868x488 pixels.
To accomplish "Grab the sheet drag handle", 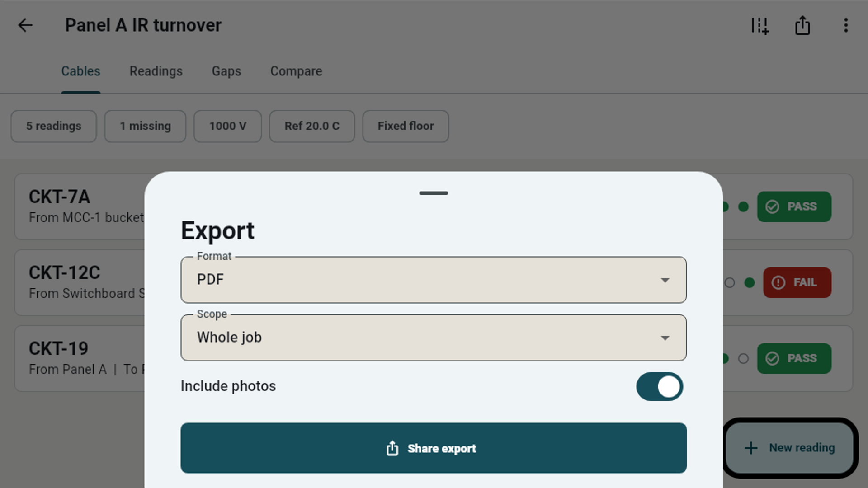I will coord(434,193).
